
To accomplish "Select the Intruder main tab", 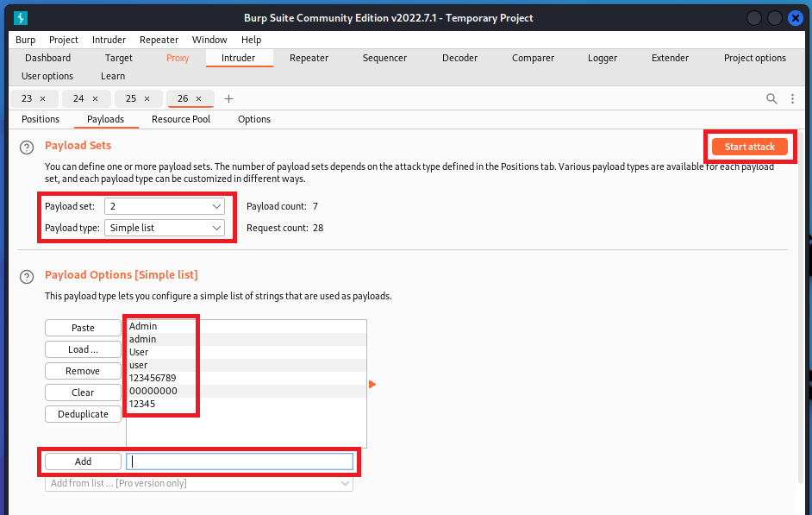I will (x=238, y=58).
